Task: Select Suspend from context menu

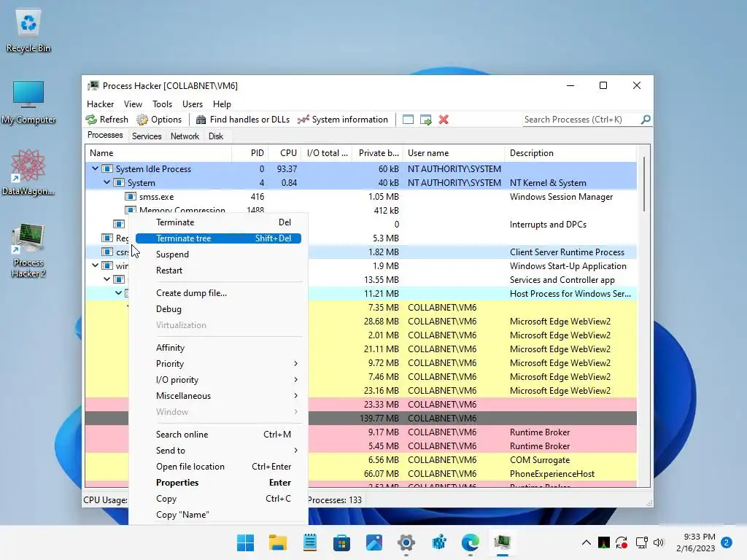Action: pyautogui.click(x=218, y=254)
